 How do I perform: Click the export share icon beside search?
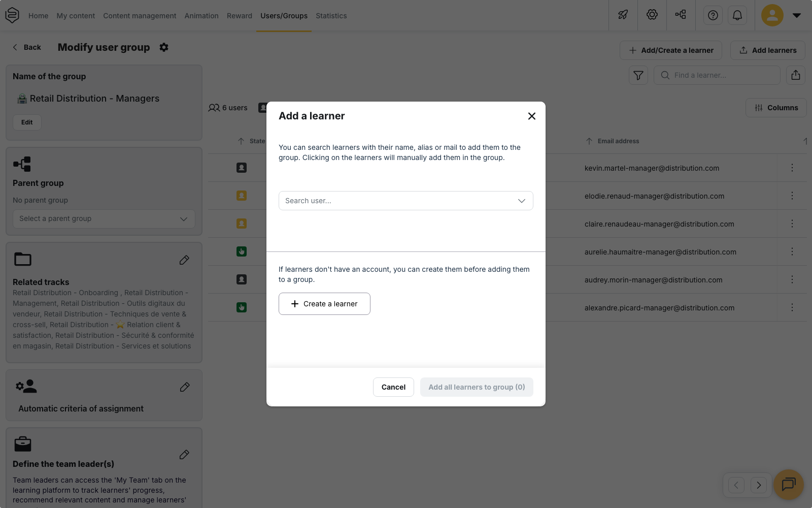click(796, 75)
